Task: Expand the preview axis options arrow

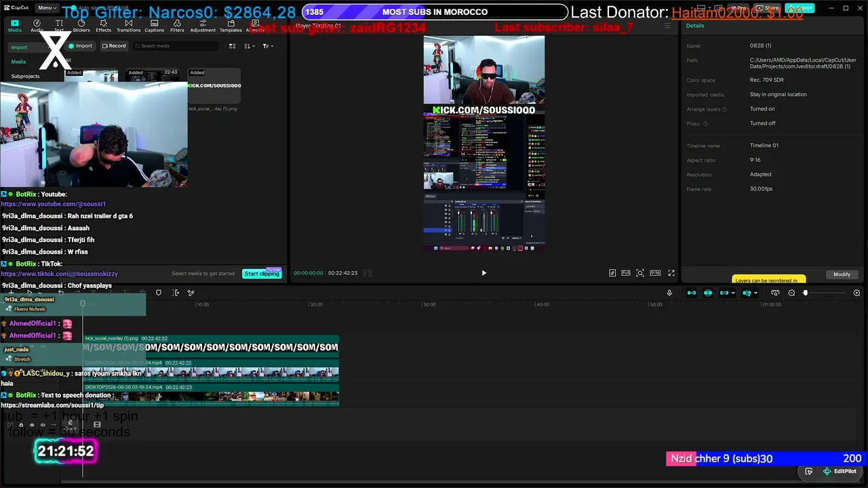Action: pos(755,293)
